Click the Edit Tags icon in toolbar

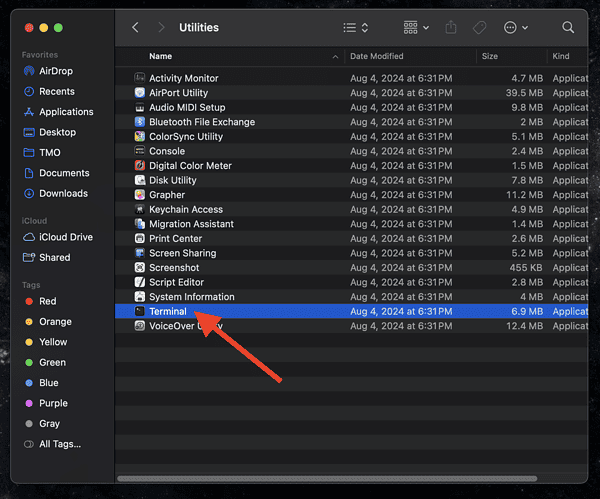pyautogui.click(x=479, y=28)
